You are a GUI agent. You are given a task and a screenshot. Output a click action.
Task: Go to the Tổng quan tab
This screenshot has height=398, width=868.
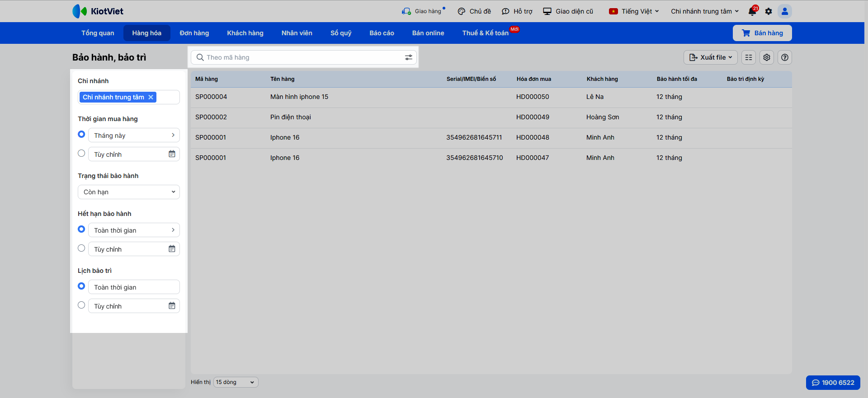(x=98, y=33)
